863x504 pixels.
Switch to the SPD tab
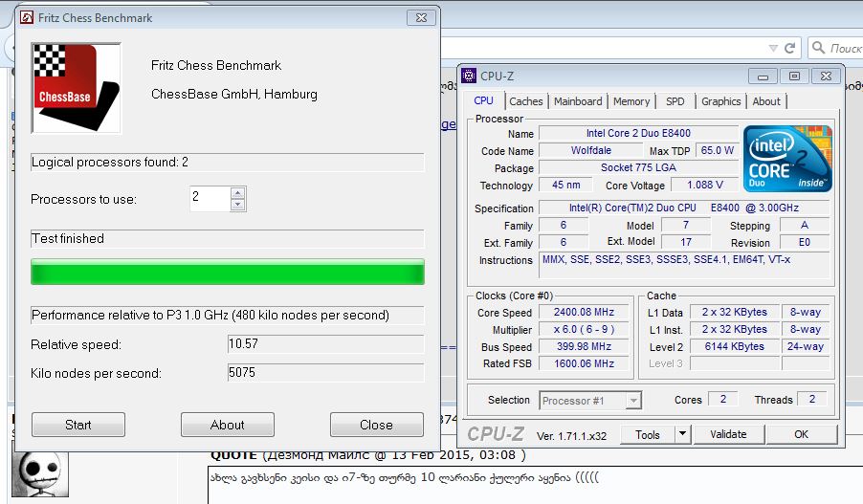pos(675,101)
